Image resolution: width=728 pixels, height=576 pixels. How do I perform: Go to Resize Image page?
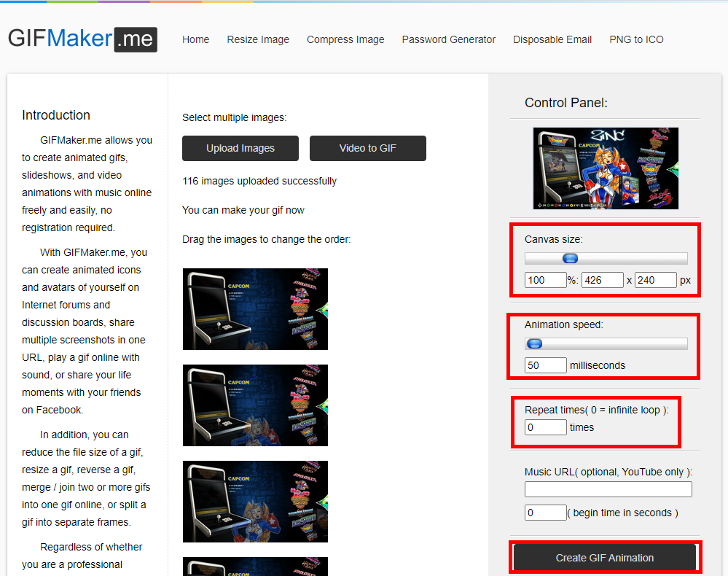point(258,39)
